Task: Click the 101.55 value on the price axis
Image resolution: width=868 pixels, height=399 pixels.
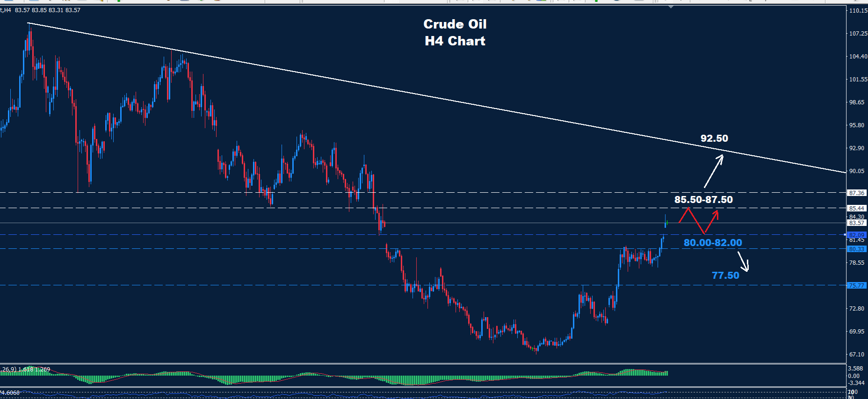Action: click(x=858, y=80)
